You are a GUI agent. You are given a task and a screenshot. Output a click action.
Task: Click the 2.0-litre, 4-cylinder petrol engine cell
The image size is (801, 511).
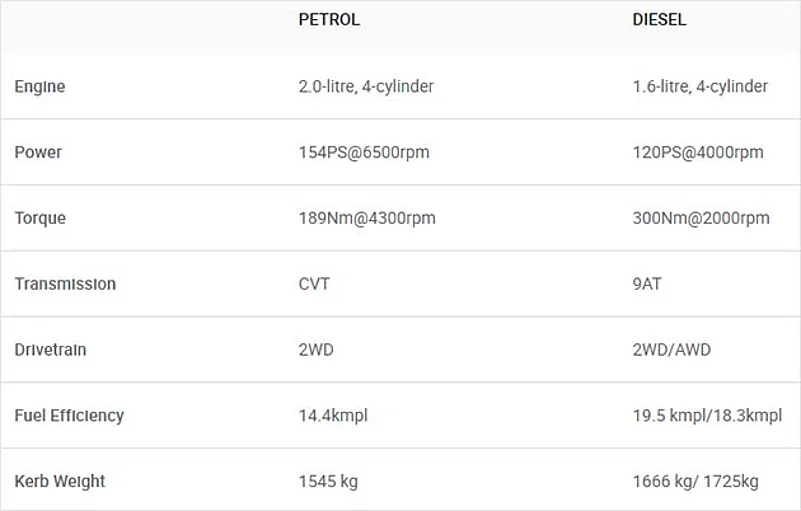tap(366, 87)
